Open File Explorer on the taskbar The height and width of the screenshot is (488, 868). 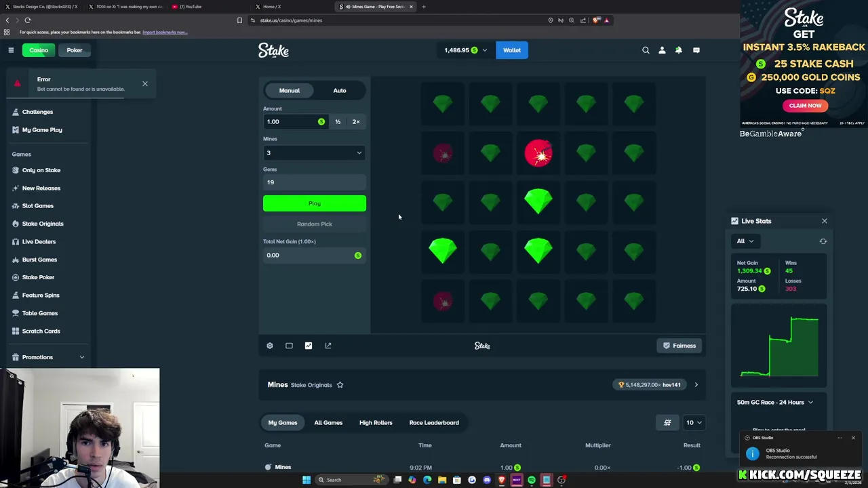tap(442, 480)
